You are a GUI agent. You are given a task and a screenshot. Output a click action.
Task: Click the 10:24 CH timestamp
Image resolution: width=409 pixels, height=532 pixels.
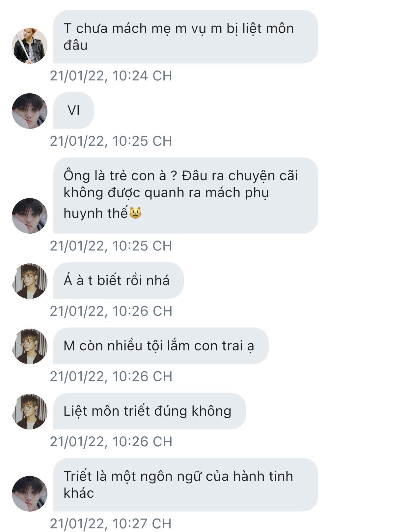pos(111,76)
